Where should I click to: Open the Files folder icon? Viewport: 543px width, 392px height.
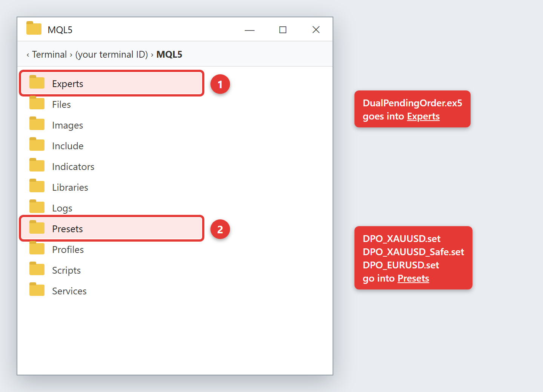click(37, 103)
